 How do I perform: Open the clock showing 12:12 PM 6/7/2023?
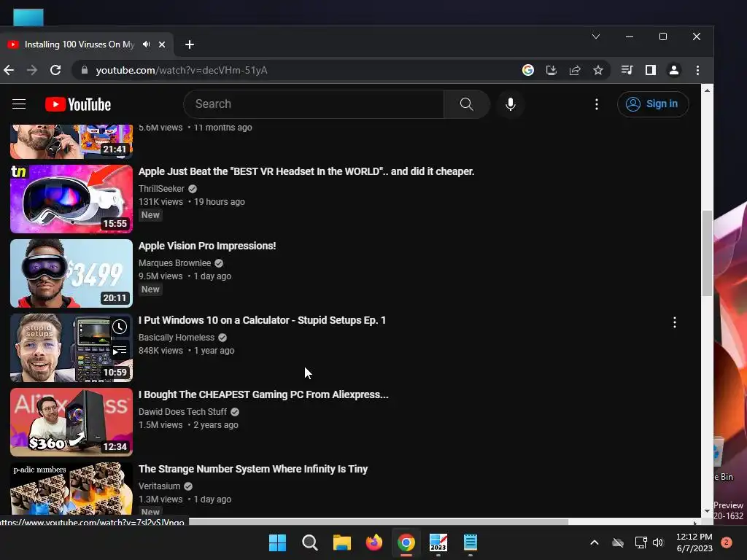[694, 542]
